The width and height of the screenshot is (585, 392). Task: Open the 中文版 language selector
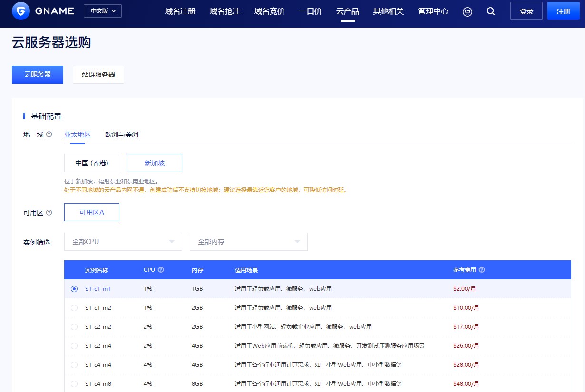tap(103, 10)
